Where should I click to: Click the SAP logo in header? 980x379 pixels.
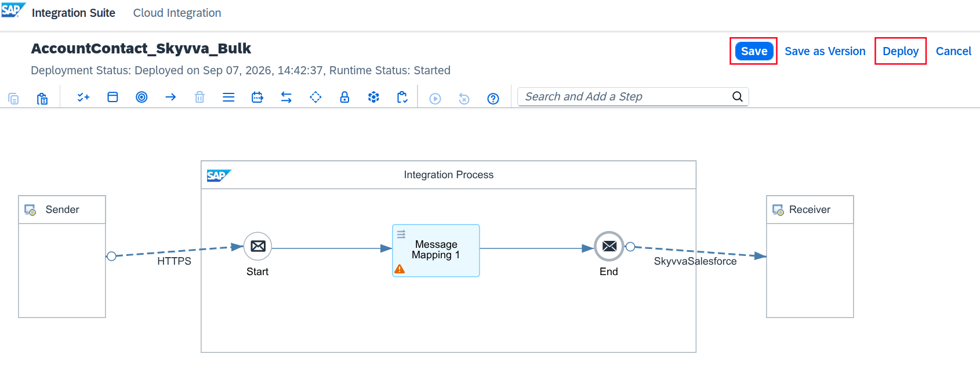[13, 10]
